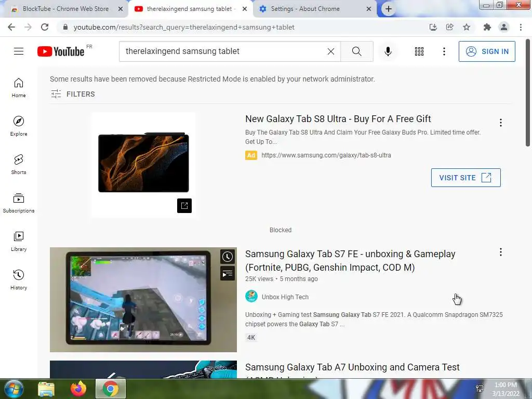Open Galaxy Tab S8 Ultra ad thumbnail

(143, 165)
